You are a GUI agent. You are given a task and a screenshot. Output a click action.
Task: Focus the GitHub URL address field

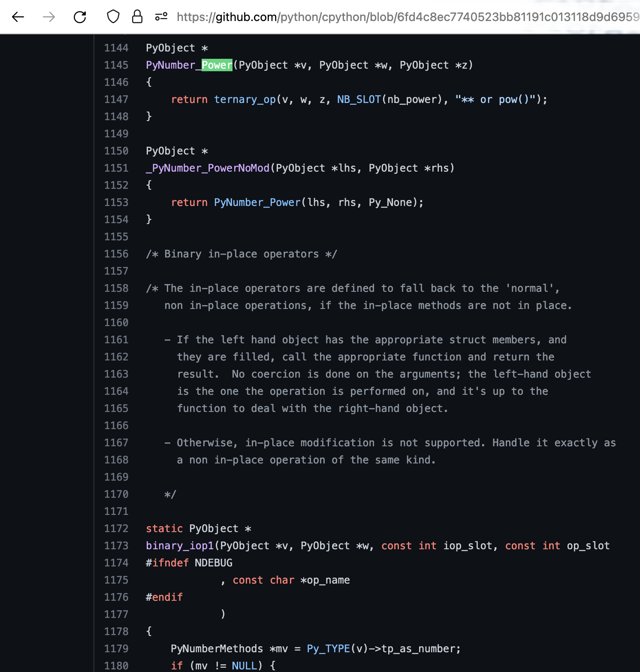408,17
